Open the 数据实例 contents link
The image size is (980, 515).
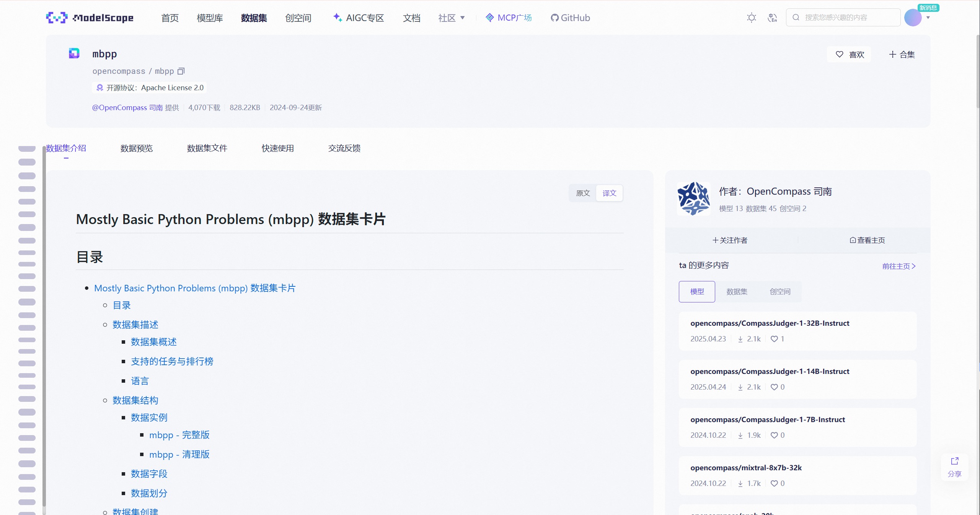(149, 418)
